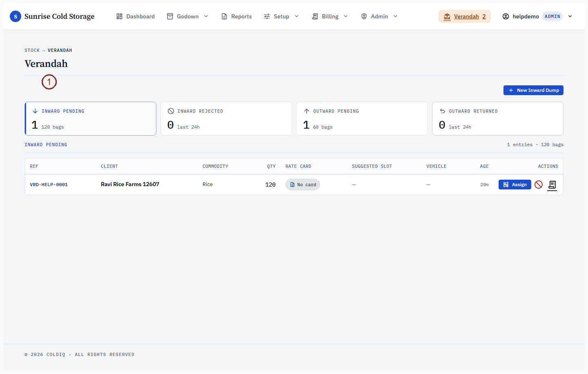Screen dimensions: 588x374
Task: Click the Sunrise Cold Storage logo badge
Action: point(16,16)
